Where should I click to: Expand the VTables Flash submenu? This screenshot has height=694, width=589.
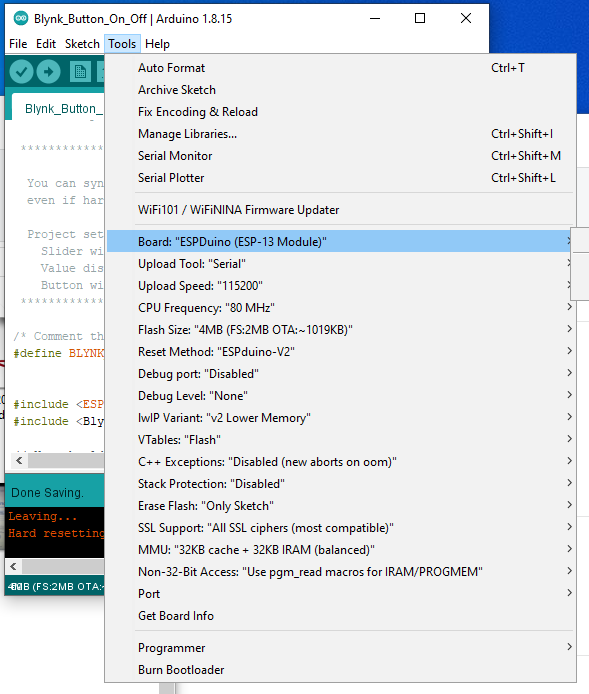(x=341, y=440)
